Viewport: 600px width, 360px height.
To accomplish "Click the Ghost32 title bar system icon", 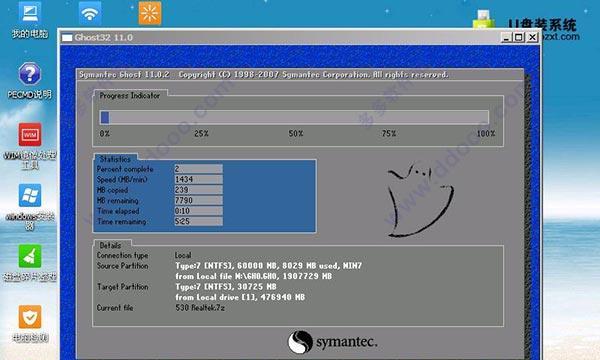I will pos(67,37).
